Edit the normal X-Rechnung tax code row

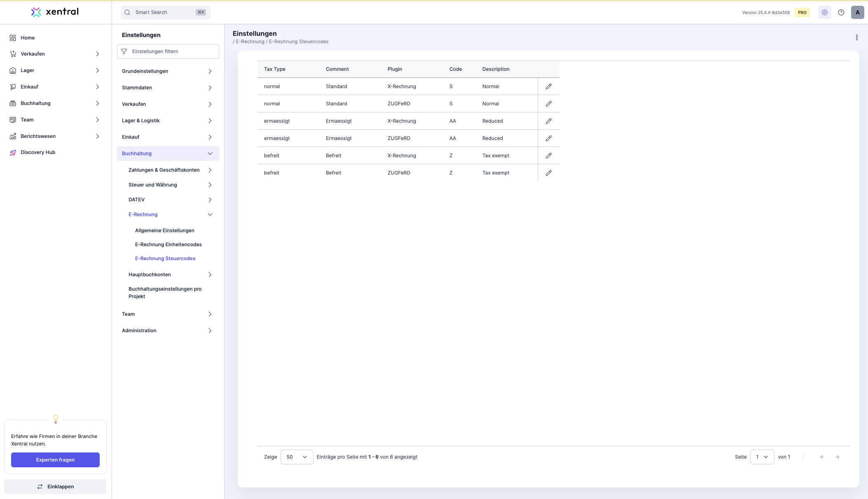[x=548, y=86]
